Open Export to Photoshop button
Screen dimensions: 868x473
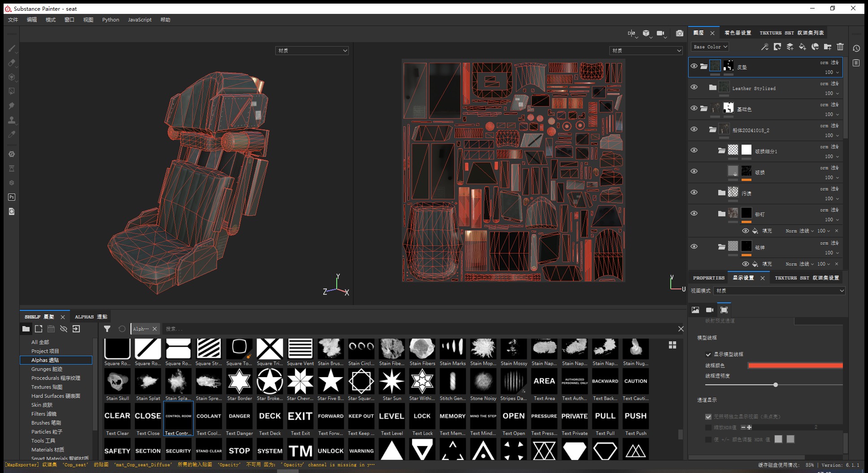click(x=12, y=197)
